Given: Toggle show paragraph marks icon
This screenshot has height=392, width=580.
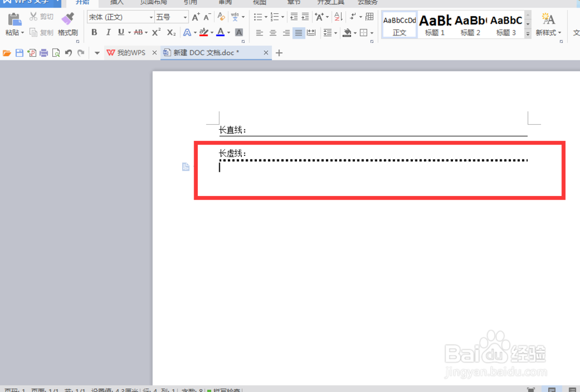Looking at the screenshot, I should [x=353, y=17].
